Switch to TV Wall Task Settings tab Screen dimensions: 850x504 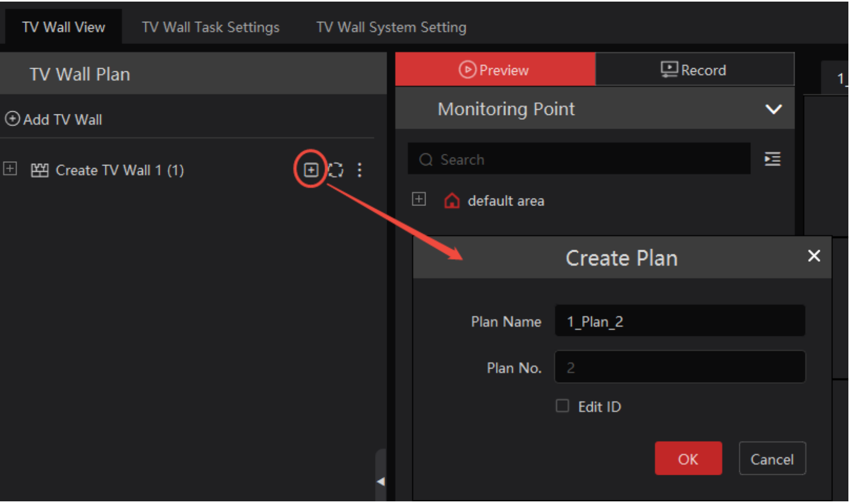(x=211, y=27)
